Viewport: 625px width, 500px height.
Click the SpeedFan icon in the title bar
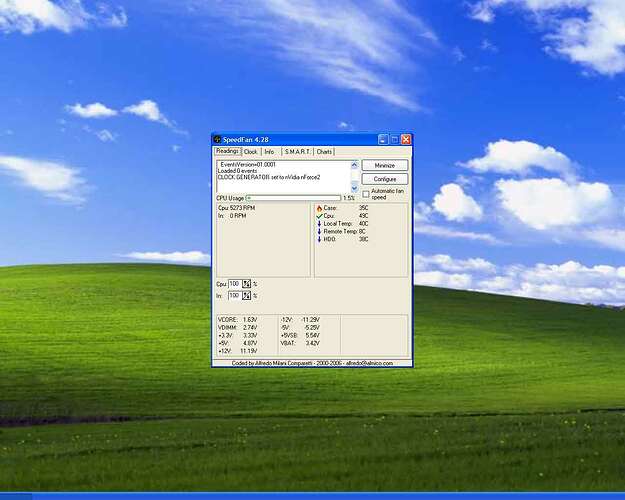coord(217,140)
